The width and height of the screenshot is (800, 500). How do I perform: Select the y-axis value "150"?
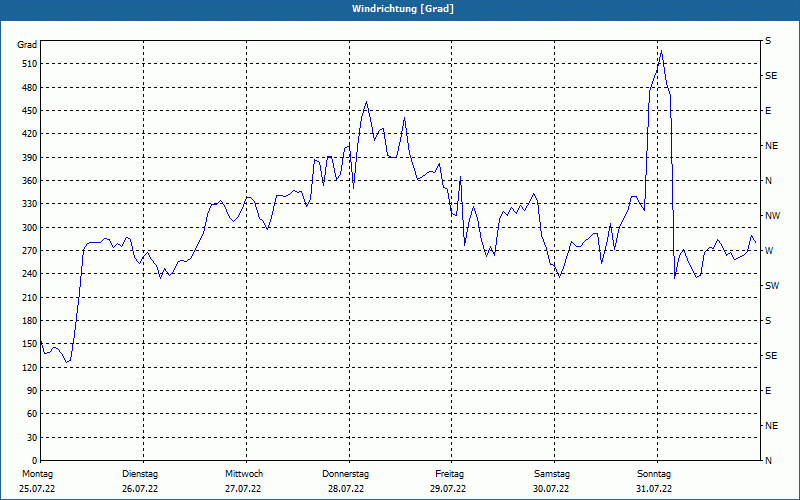tap(30, 344)
